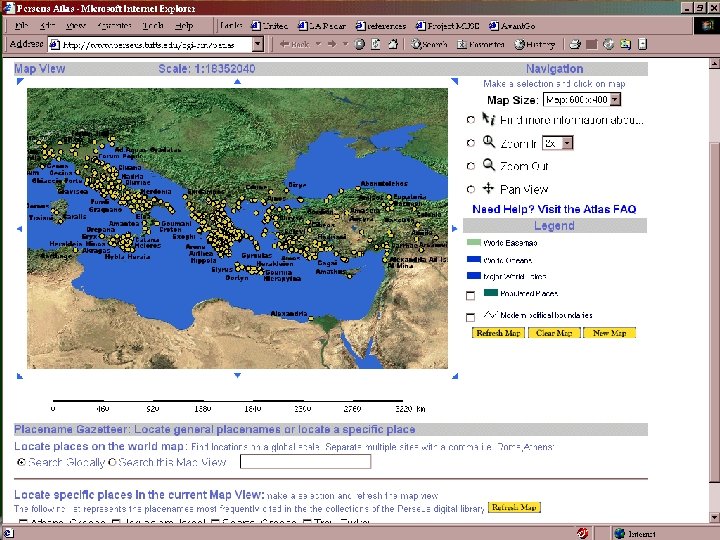Image resolution: width=720 pixels, height=540 pixels.
Task: Reload the page with Refresh icon
Action: point(376,44)
